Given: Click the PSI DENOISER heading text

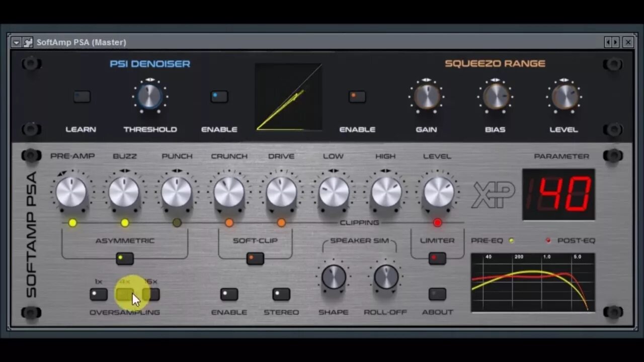Looking at the screenshot, I should [150, 64].
